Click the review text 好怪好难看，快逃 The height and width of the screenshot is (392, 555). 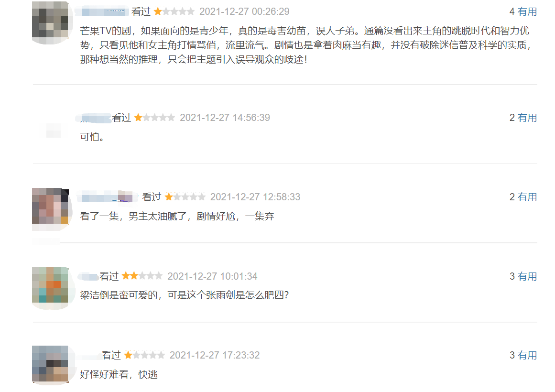pyautogui.click(x=119, y=375)
